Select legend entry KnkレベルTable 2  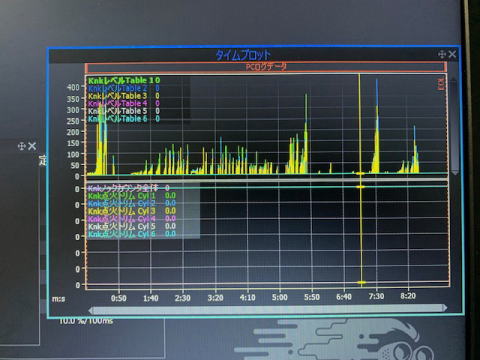[x=124, y=88]
